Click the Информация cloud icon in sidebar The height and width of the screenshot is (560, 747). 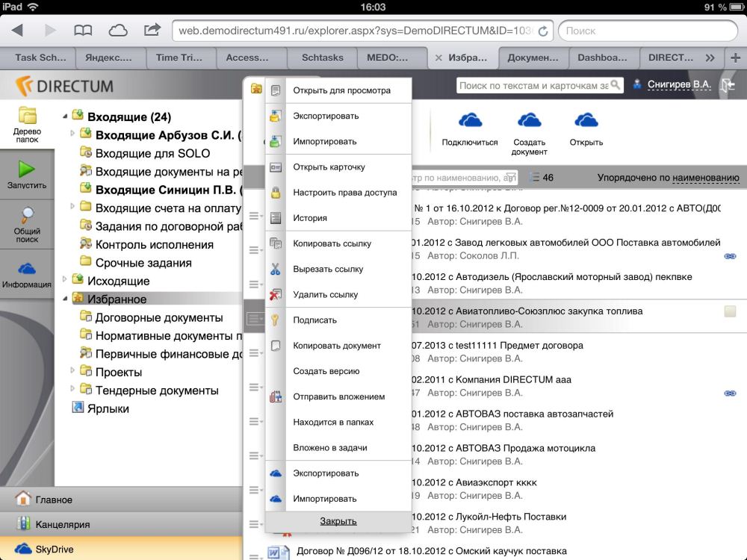pos(27,269)
